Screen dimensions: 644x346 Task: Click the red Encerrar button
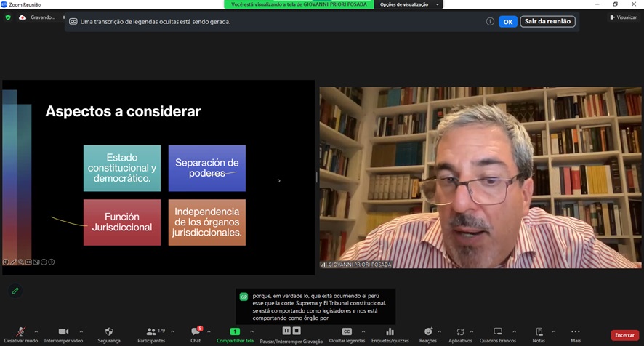[x=624, y=335]
